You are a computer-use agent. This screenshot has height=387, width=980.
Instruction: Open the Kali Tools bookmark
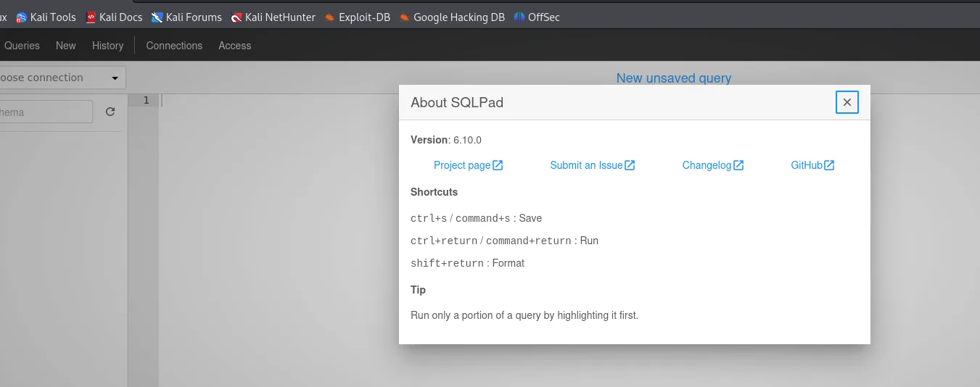pyautogui.click(x=46, y=17)
